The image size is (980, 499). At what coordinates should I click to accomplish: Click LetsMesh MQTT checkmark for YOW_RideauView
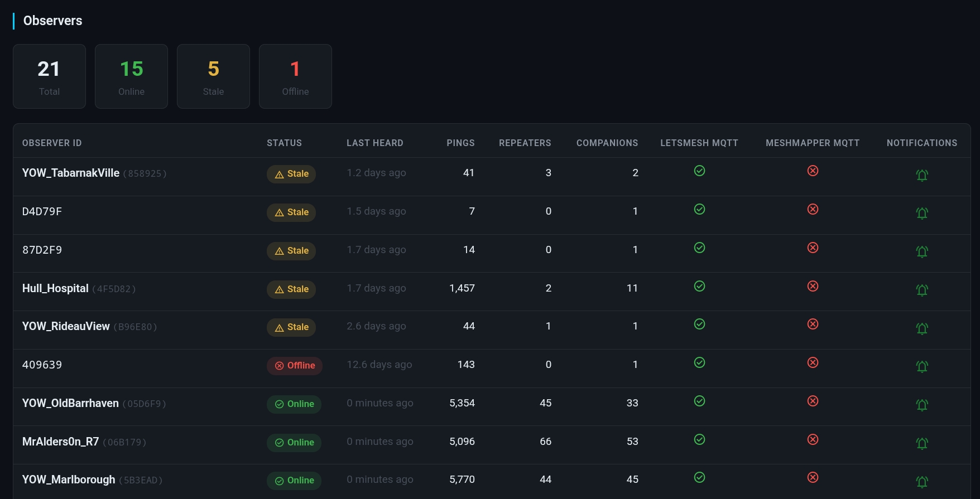click(x=699, y=324)
